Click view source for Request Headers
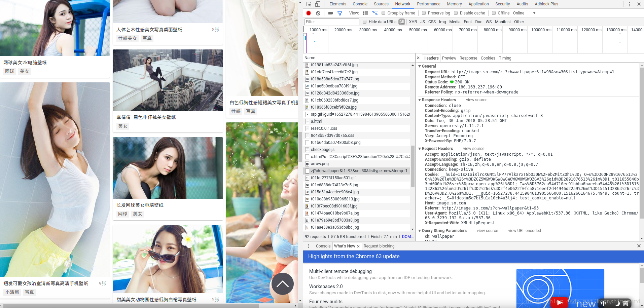 click(x=474, y=149)
